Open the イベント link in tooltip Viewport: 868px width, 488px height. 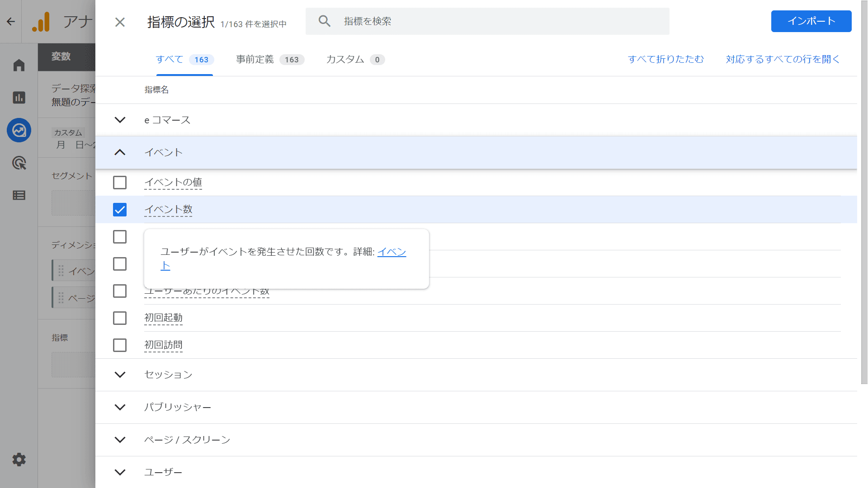coord(392,252)
